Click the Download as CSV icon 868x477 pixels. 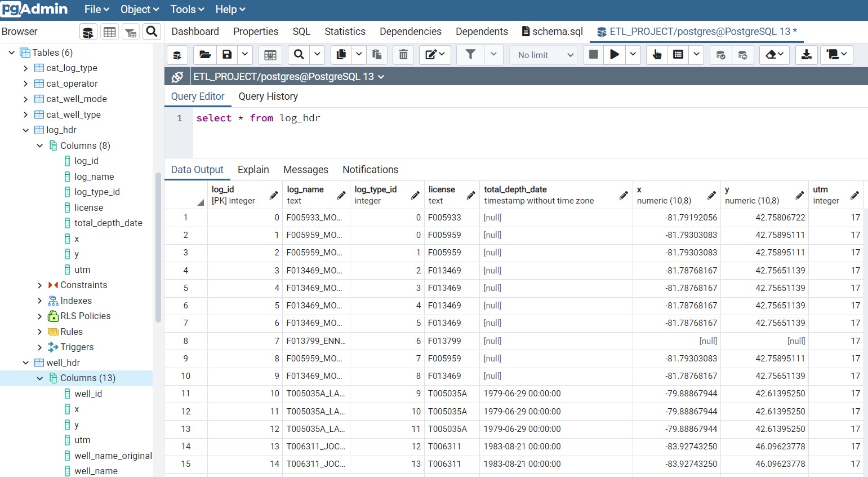(x=807, y=55)
